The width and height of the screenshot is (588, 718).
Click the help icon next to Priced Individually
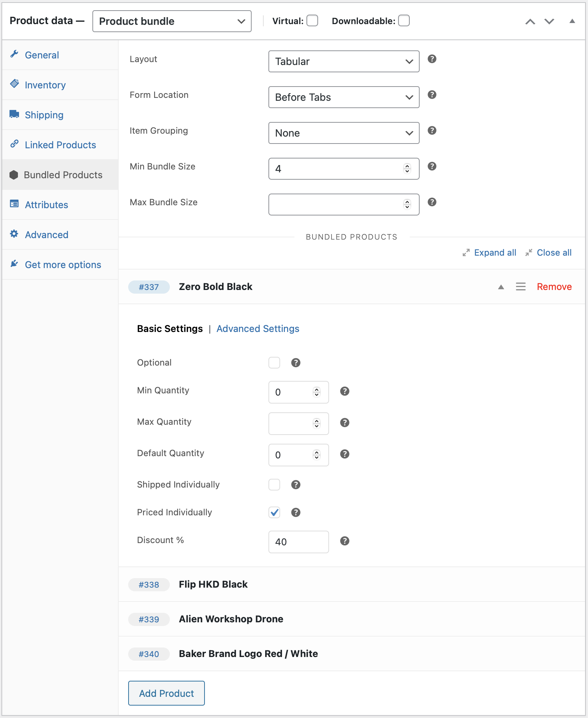296,512
